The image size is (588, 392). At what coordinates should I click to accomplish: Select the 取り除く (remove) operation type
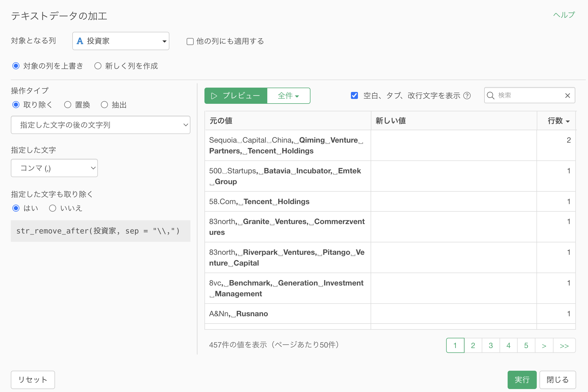(x=16, y=105)
